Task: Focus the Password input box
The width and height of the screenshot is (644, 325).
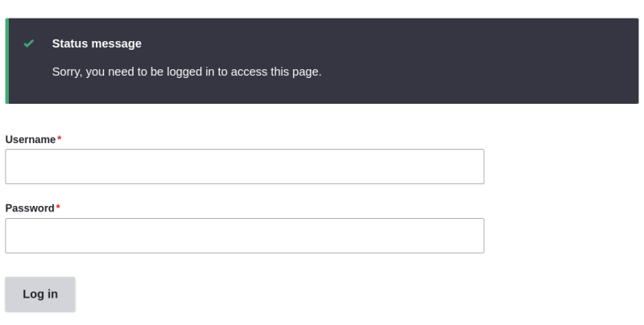Action: click(x=244, y=236)
